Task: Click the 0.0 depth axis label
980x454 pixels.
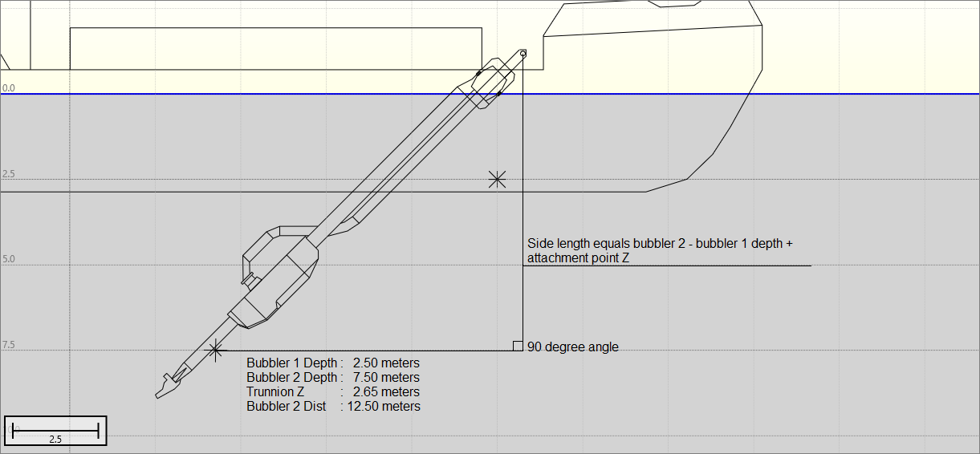Action: click(8, 88)
